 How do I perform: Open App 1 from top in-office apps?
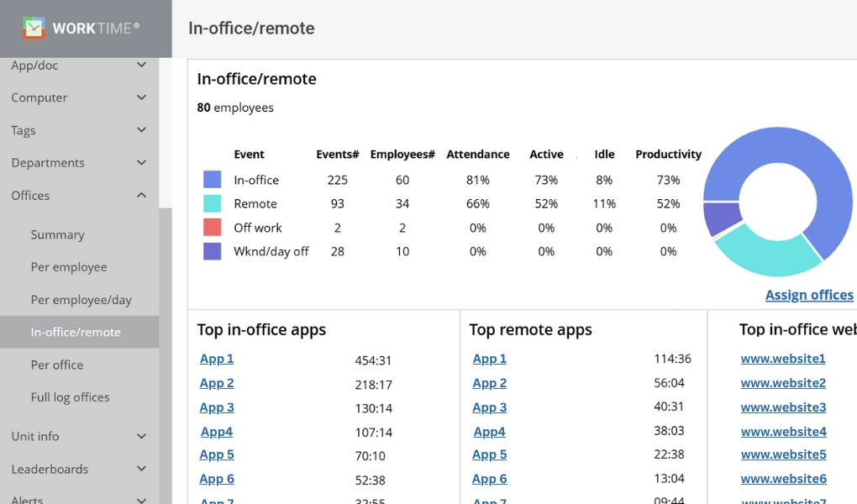[x=216, y=359]
